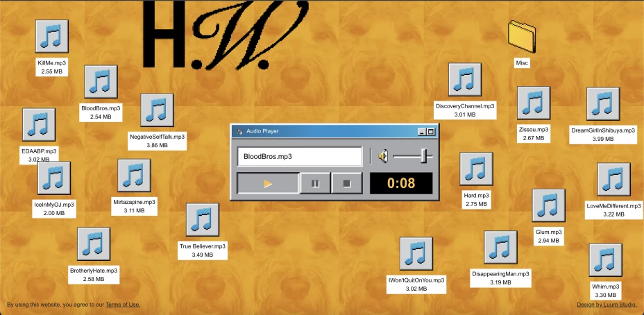Click the Hard.mp3 file name label
Image resolution: width=644 pixels, height=315 pixels.
tap(477, 195)
